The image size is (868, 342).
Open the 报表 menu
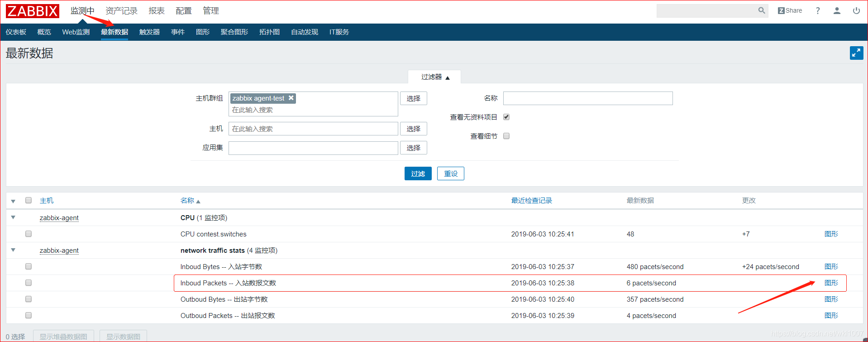tap(157, 11)
